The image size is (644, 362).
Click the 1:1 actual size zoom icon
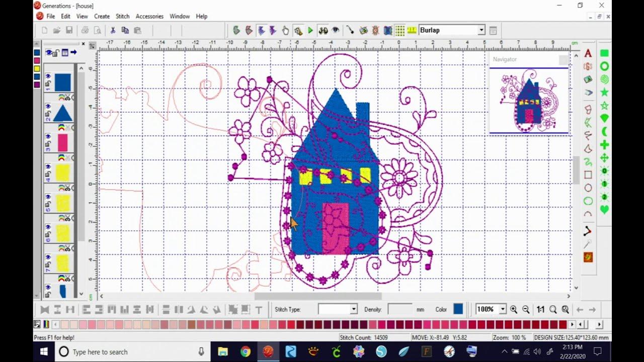point(540,310)
